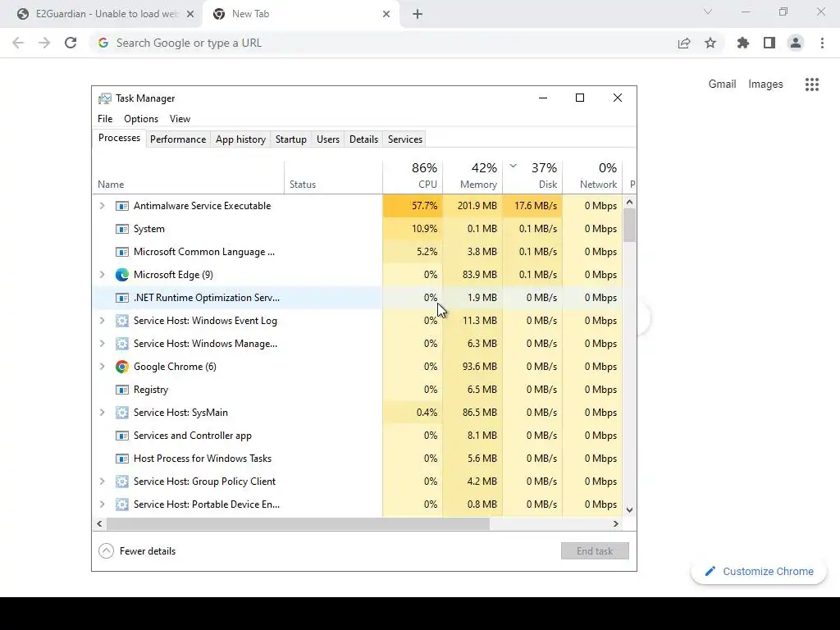Open the Chrome three-dot menu
Screen dimensions: 840x630
coord(822,43)
